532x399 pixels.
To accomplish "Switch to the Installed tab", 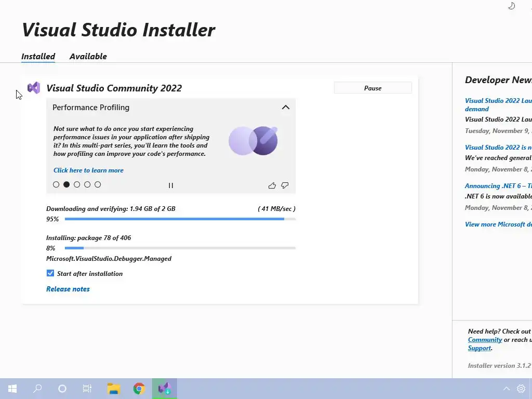I will (38, 56).
